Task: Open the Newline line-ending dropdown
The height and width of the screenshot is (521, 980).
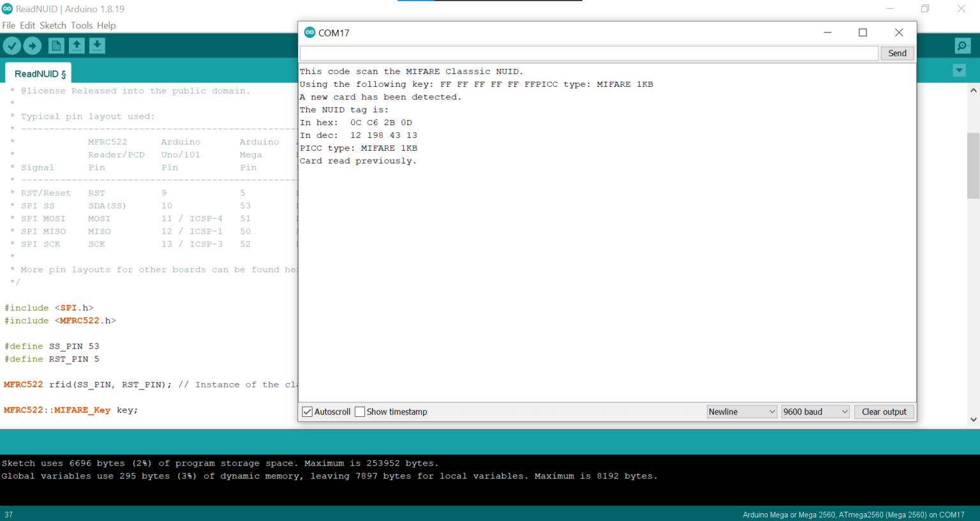Action: (741, 412)
